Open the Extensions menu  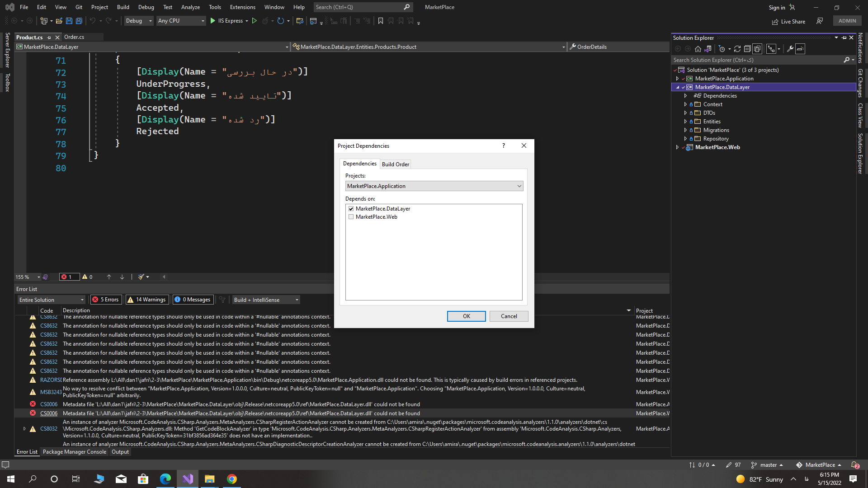pos(242,7)
